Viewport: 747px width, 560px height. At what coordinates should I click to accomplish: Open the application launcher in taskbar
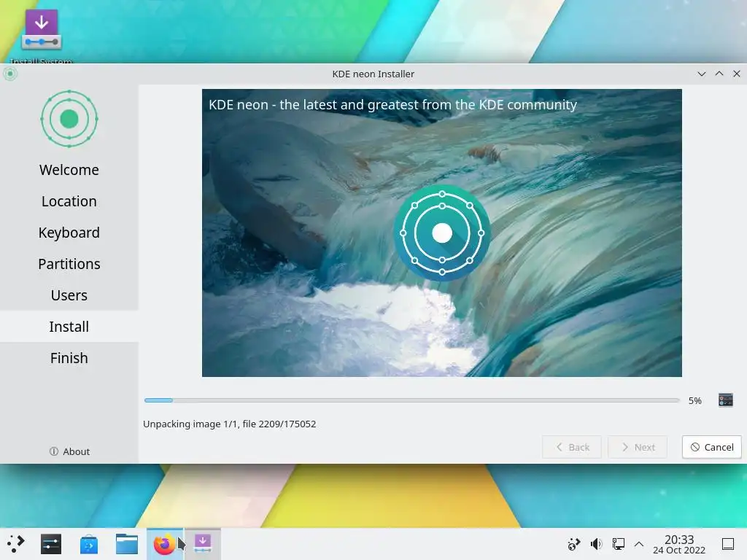click(16, 543)
